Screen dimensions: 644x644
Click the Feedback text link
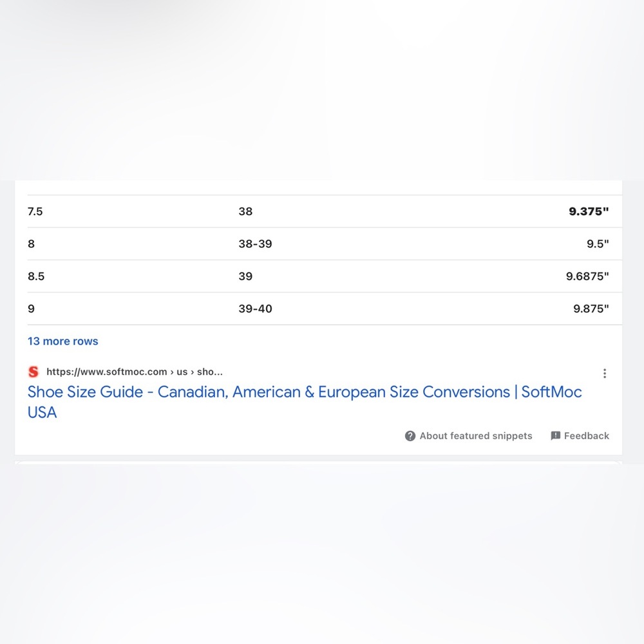[x=586, y=436]
